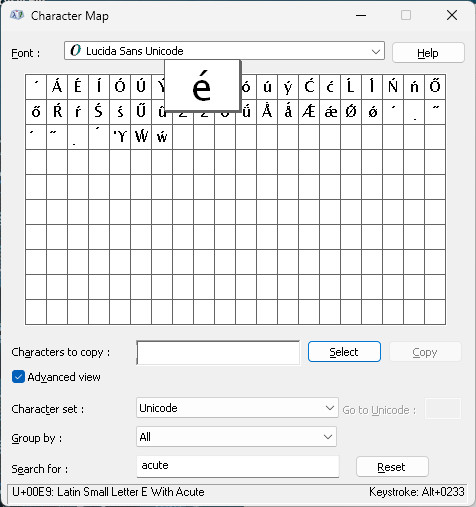Click the Character set label
The image size is (476, 507).
(x=48, y=409)
